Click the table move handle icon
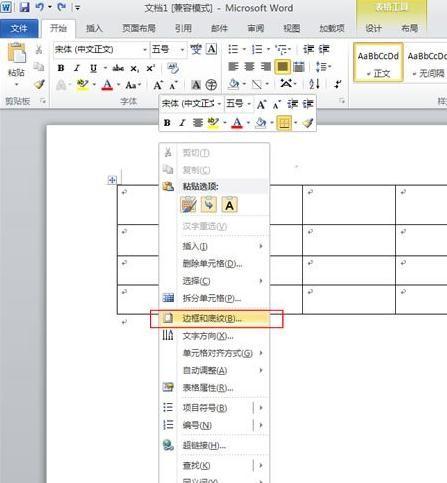 112,180
